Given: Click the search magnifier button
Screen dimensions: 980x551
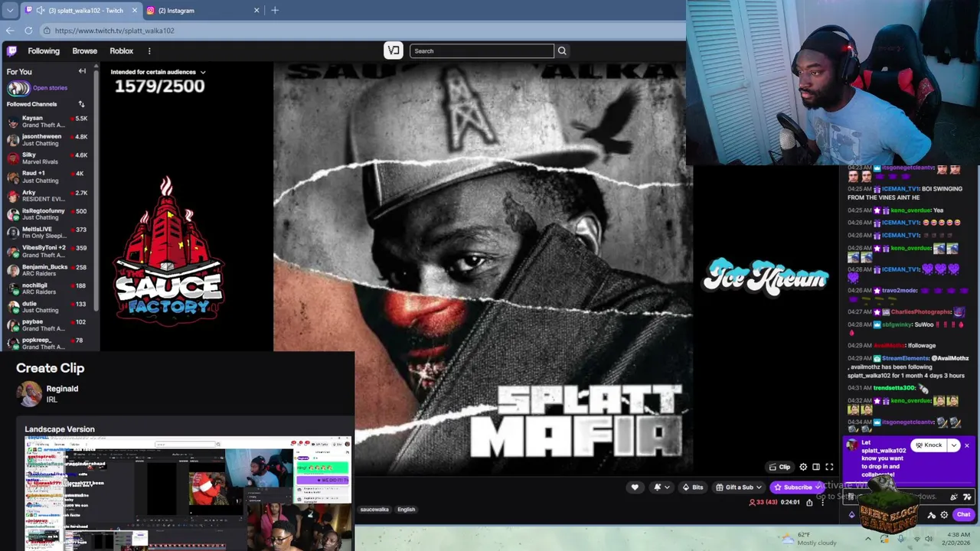Looking at the screenshot, I should 562,51.
